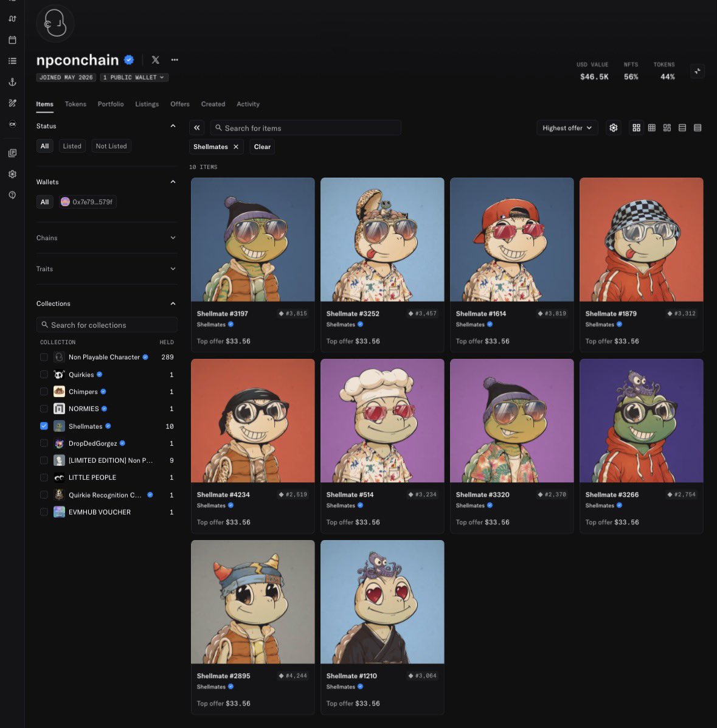Viewport: 717px width, 728px height.
Task: Collapse the Status filter section
Action: (173, 126)
